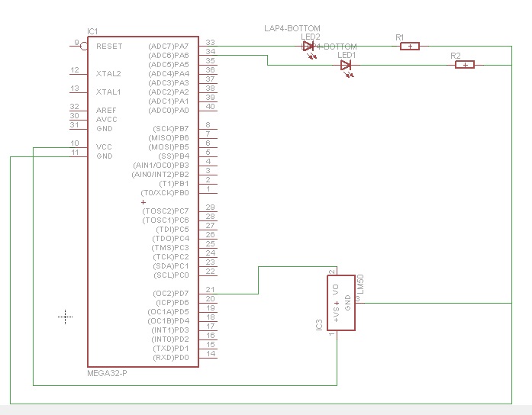Screen dimensions: 532x415
Task: Click the (INT1)PD3 pin label
Action: click(170, 330)
